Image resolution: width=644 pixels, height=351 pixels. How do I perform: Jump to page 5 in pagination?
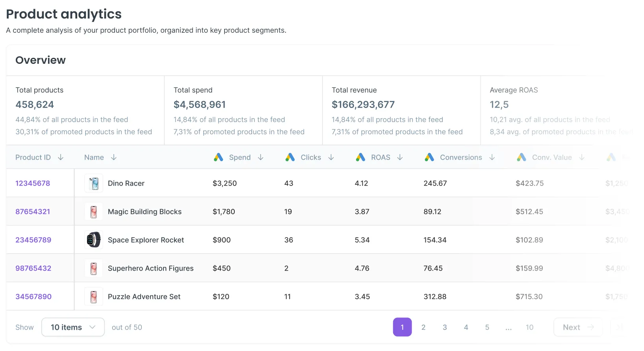[487, 327]
